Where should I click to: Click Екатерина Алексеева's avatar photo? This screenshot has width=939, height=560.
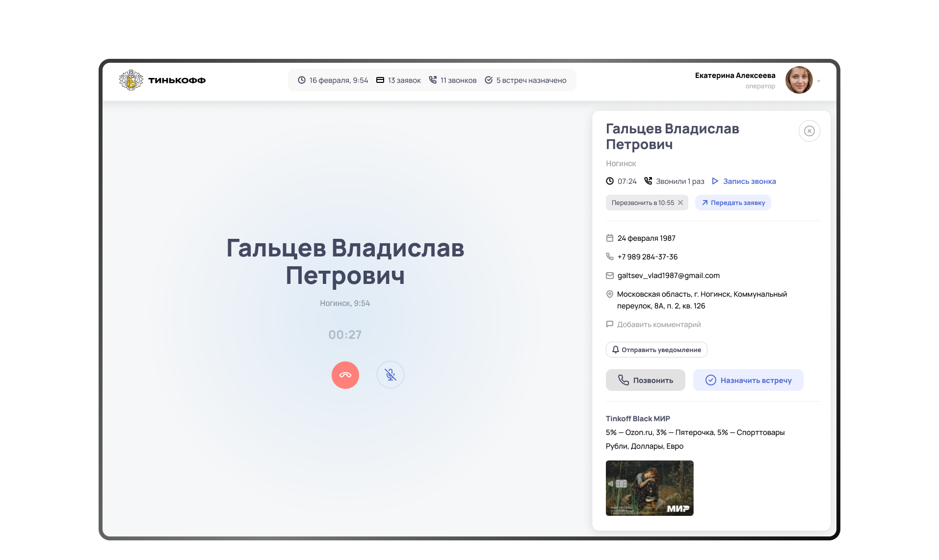pyautogui.click(x=798, y=80)
